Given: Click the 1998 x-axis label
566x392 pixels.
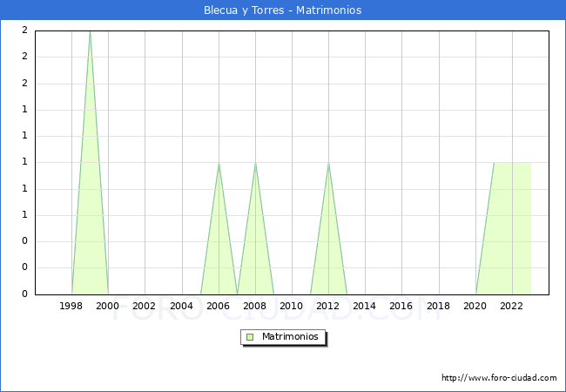Looking at the screenshot, I should [x=71, y=306].
